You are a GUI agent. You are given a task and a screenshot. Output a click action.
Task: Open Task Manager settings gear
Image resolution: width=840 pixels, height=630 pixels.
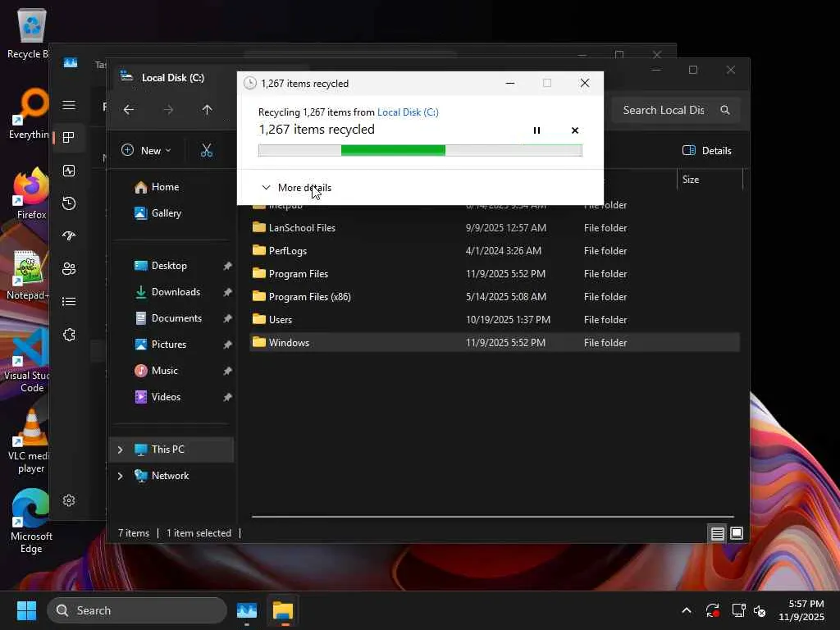coord(69,500)
